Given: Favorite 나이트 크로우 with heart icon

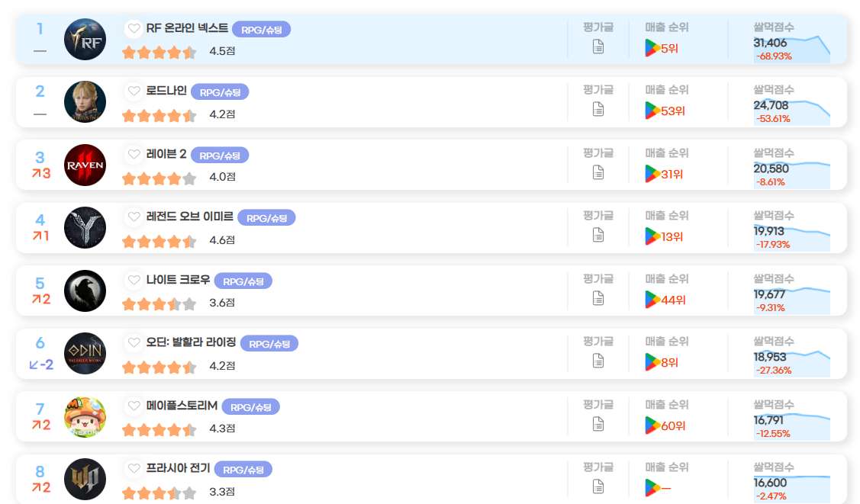Looking at the screenshot, I should [x=134, y=280].
